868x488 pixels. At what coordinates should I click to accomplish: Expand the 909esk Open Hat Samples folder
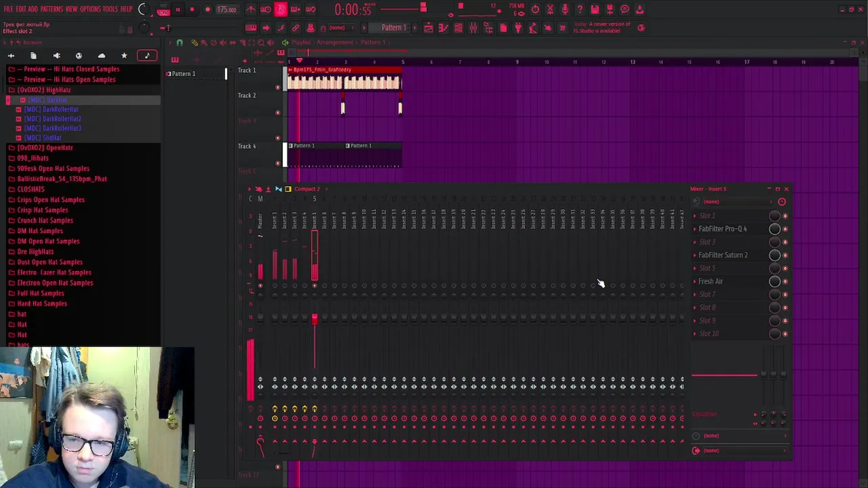[x=53, y=169]
